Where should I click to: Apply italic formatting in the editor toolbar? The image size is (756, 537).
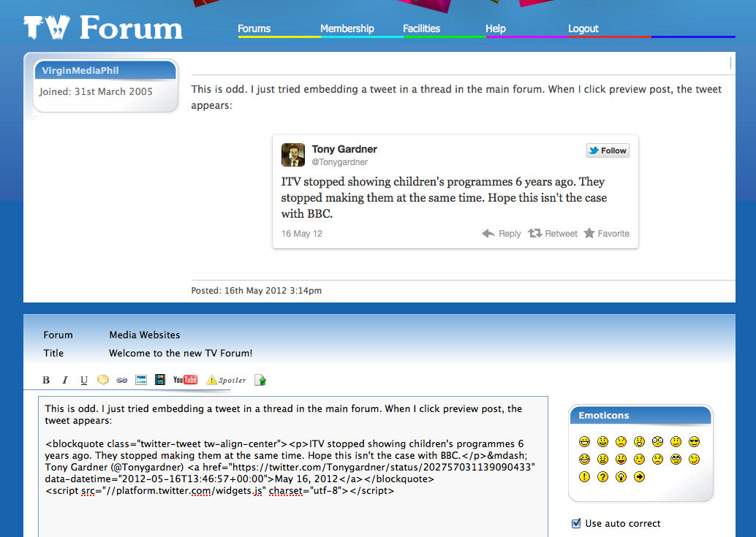tap(64, 380)
